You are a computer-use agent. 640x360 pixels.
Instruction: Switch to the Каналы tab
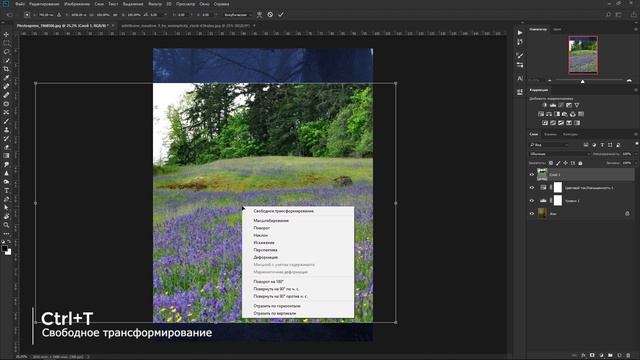tap(550, 134)
